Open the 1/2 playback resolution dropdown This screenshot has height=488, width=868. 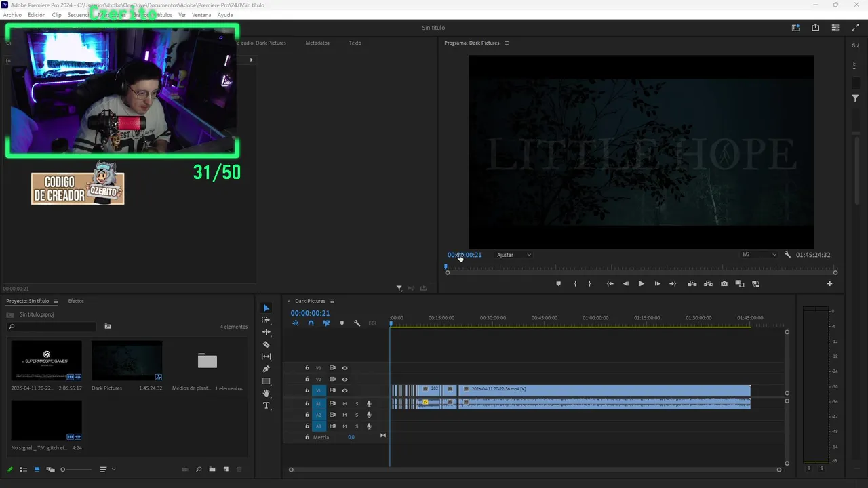tap(759, 255)
